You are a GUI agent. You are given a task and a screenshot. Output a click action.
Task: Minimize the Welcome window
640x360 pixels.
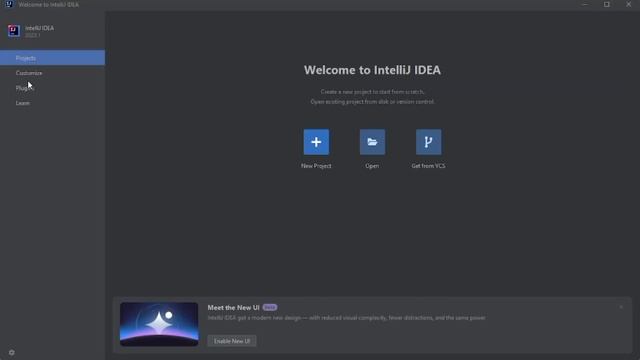[585, 4]
